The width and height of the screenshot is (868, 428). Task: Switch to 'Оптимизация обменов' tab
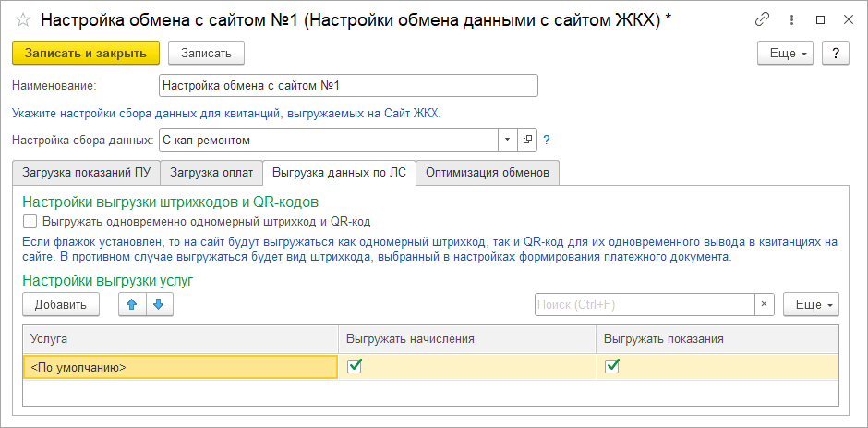click(x=488, y=172)
